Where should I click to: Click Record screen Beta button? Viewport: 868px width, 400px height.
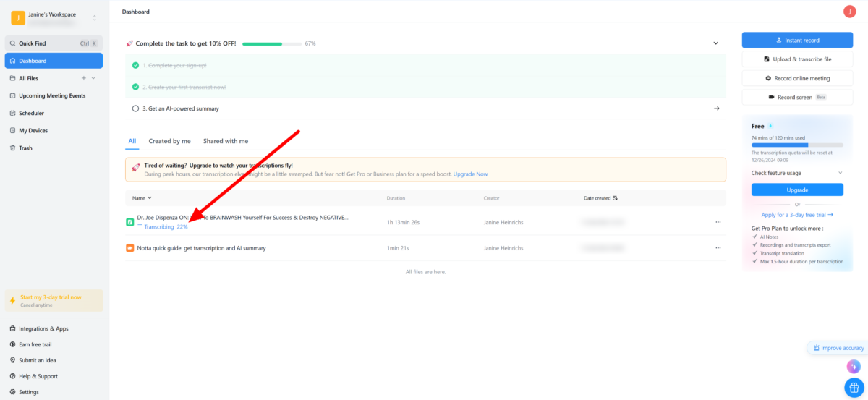tap(797, 97)
